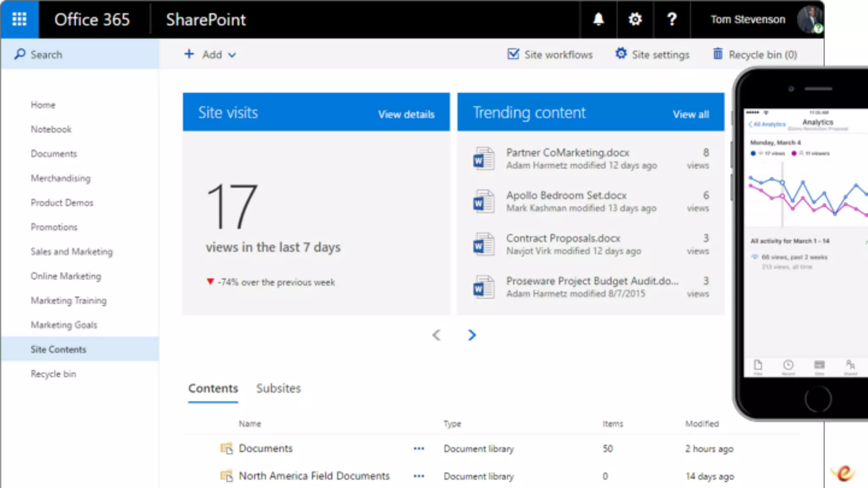Screen dimensions: 868x488
Task: Go to next analytics card arrow
Action: 472,335
